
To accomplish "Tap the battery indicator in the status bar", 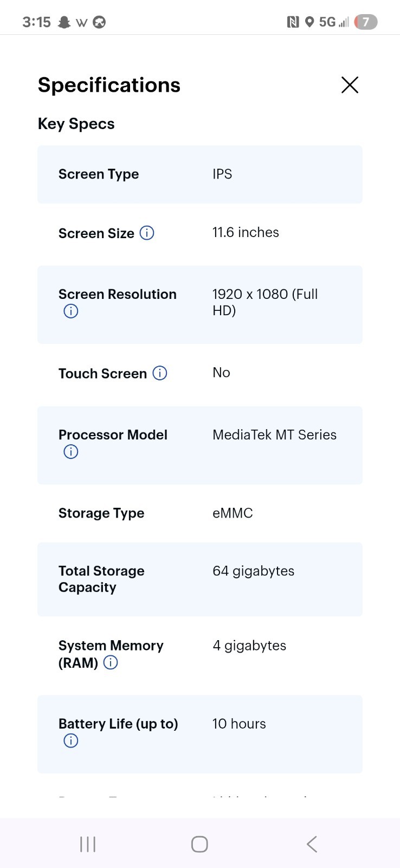I will [366, 22].
